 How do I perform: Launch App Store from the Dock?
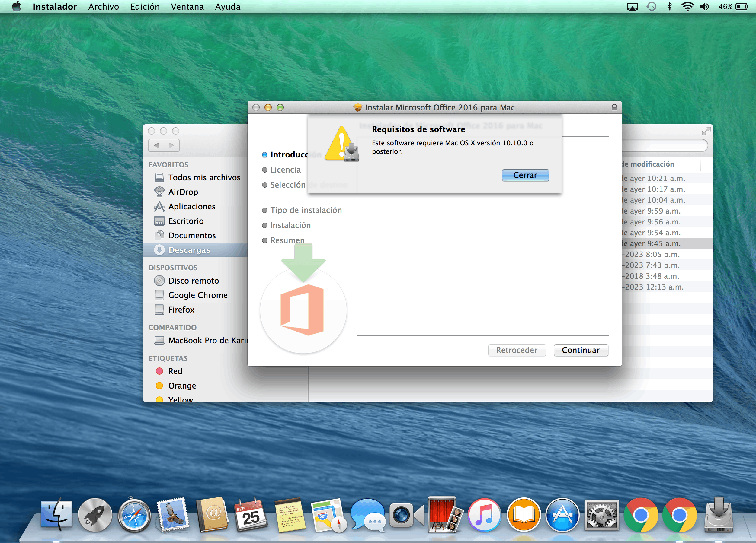click(x=562, y=515)
